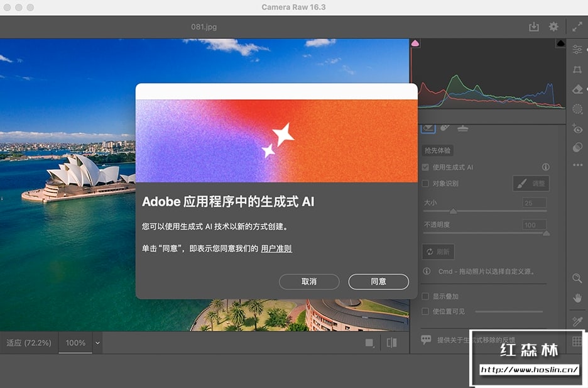588x388 pixels.
Task: Click the 100% zoom level field
Action: tap(75, 343)
